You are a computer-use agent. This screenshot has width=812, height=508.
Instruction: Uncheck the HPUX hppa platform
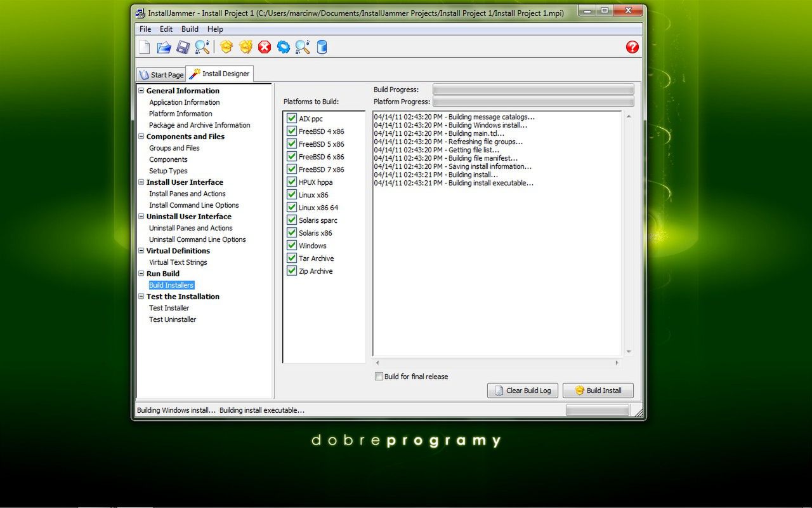[292, 182]
